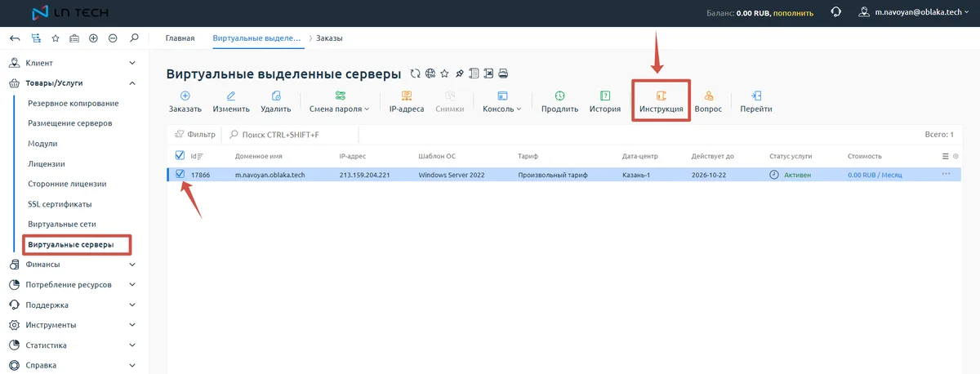This screenshot has height=374, width=980.
Task: Toggle the select-all checkbox in the table header
Action: tap(180, 155)
